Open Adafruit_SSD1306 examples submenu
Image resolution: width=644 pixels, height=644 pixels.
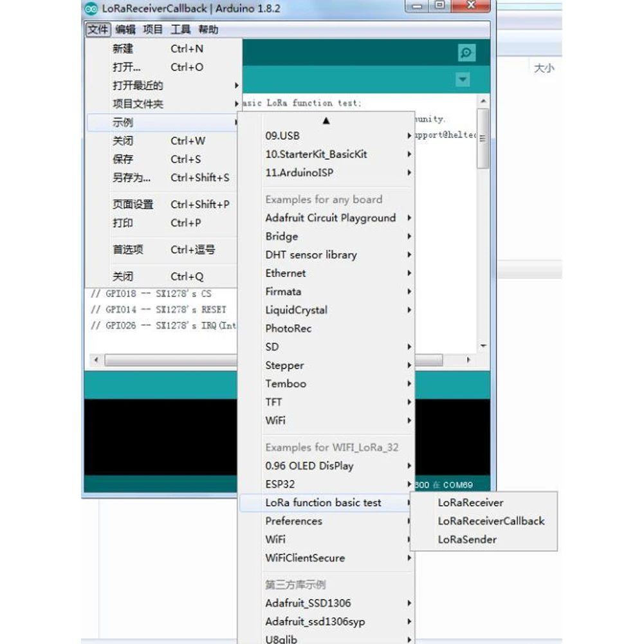coord(327,603)
